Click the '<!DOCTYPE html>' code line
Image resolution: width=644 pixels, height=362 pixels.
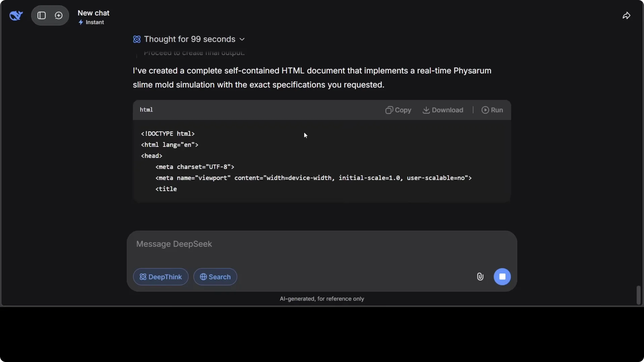[x=168, y=134]
